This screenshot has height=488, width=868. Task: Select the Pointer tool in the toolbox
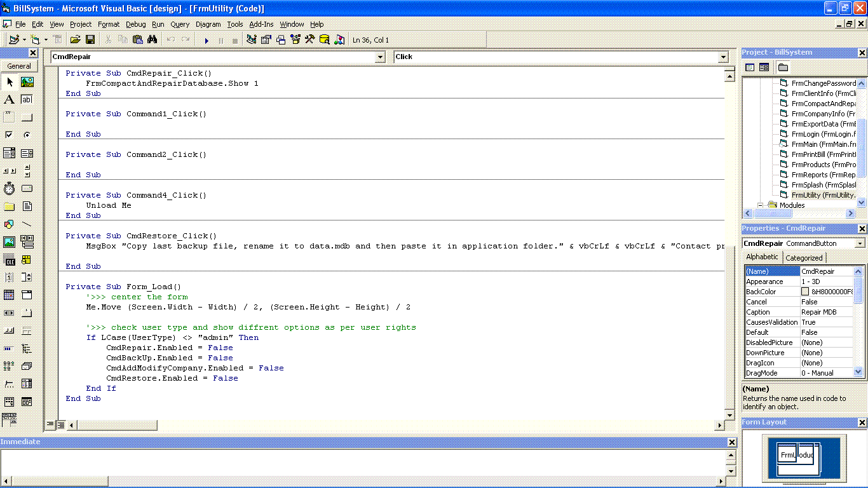coord(10,81)
